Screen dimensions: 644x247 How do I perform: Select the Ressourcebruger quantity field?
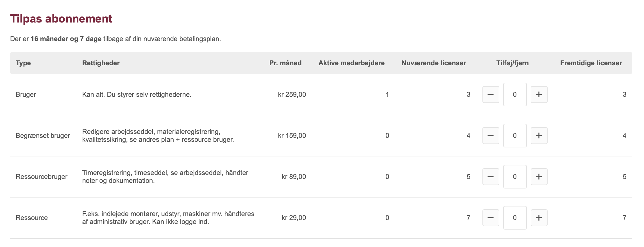click(515, 177)
